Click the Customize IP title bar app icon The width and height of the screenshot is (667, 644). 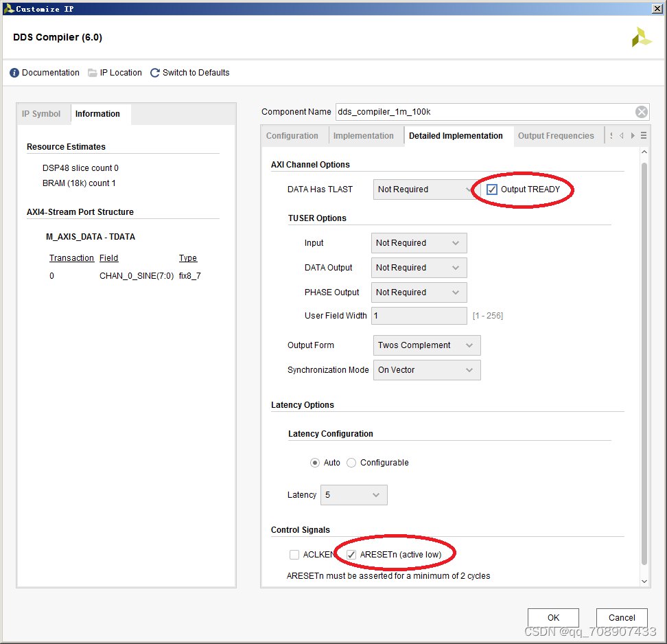pos(8,8)
